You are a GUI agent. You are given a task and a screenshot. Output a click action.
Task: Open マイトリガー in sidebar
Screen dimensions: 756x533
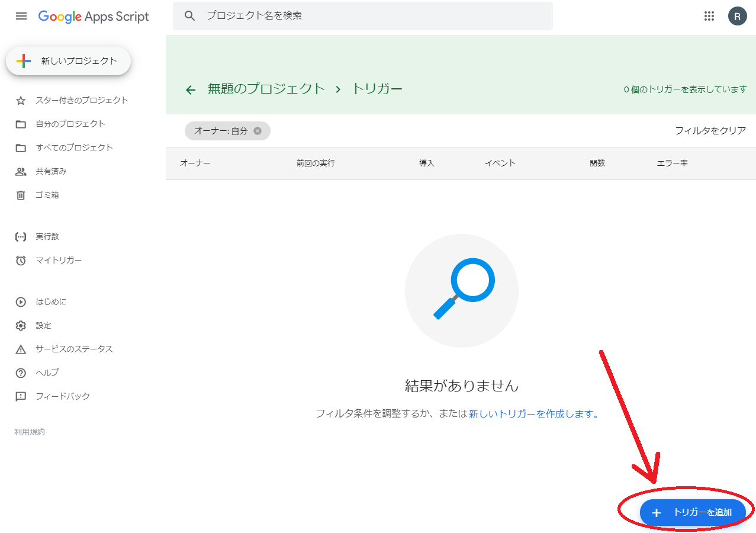pyautogui.click(x=59, y=260)
